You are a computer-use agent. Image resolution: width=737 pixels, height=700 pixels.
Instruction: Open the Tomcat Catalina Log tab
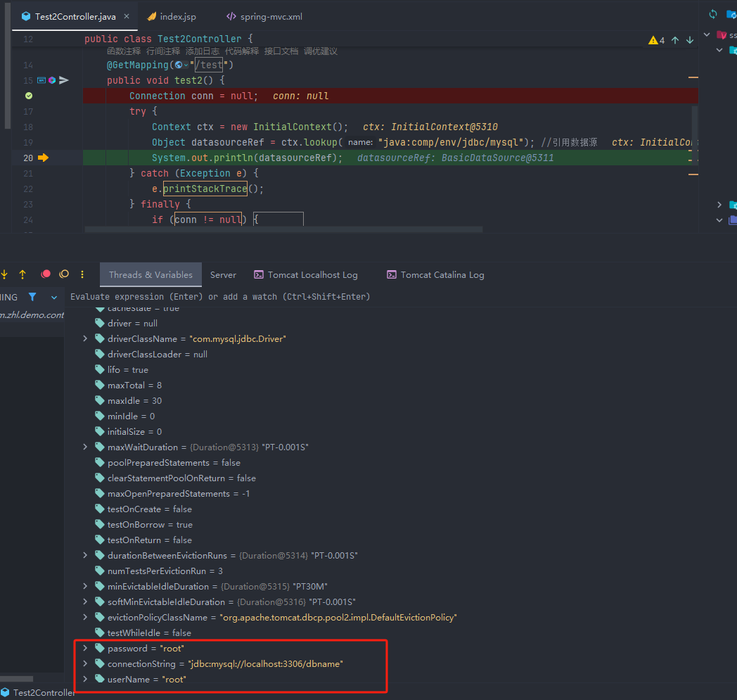(442, 274)
